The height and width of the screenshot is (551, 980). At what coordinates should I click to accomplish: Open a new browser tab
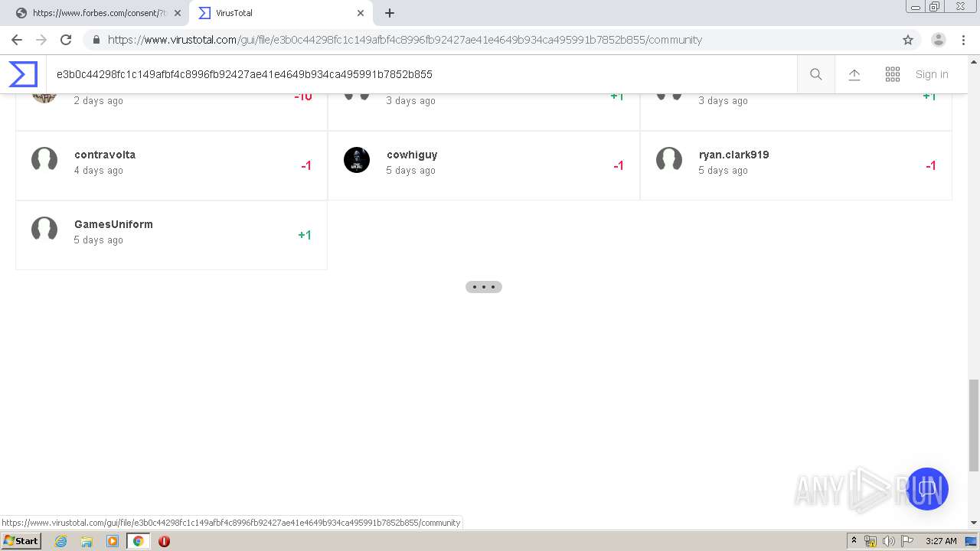click(390, 13)
